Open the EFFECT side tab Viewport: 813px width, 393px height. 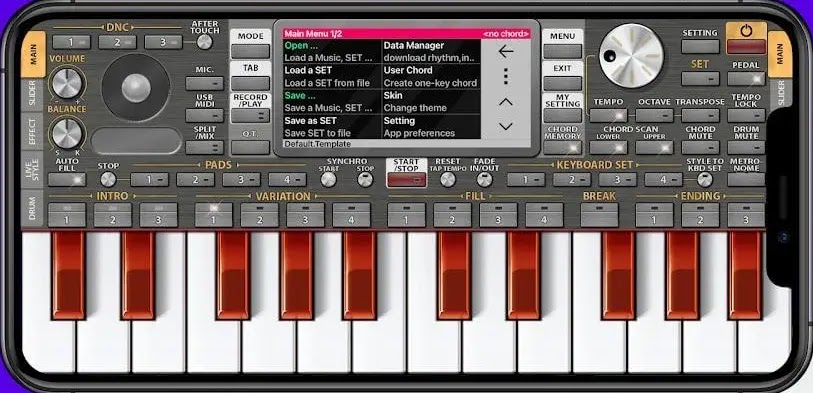click(x=33, y=131)
